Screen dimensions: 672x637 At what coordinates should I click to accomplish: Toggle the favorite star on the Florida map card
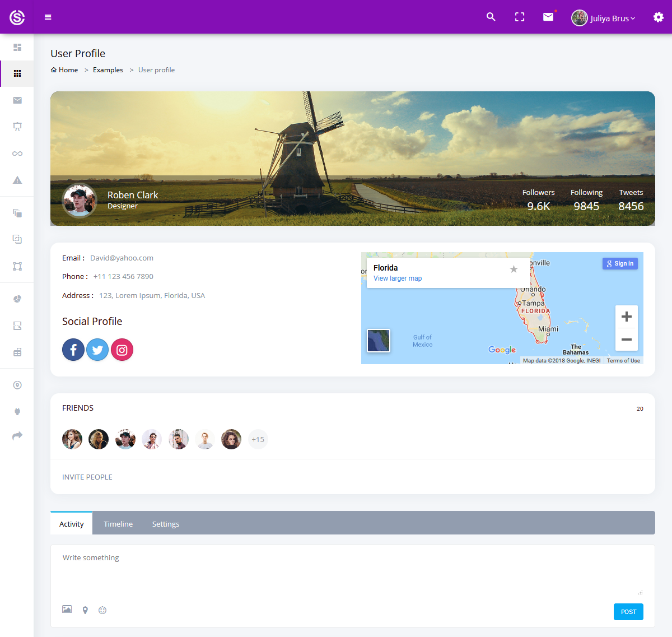pos(514,269)
